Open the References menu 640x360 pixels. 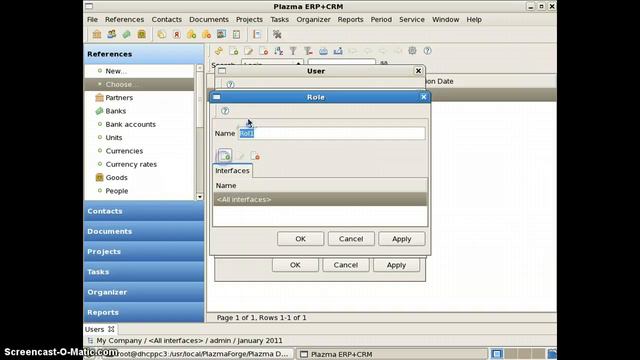(x=124, y=20)
